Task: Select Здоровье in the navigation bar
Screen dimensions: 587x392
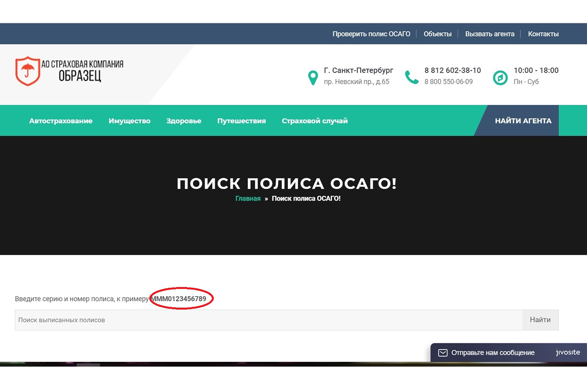Action: [183, 121]
